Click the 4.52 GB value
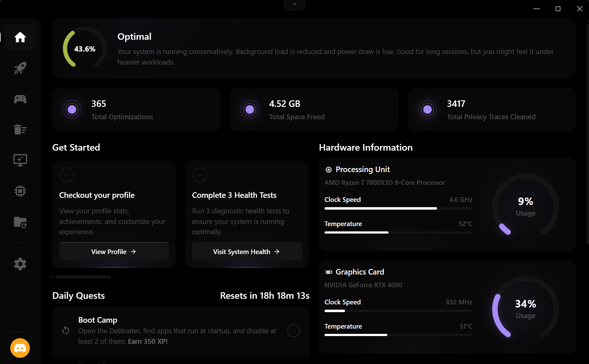 (x=285, y=104)
